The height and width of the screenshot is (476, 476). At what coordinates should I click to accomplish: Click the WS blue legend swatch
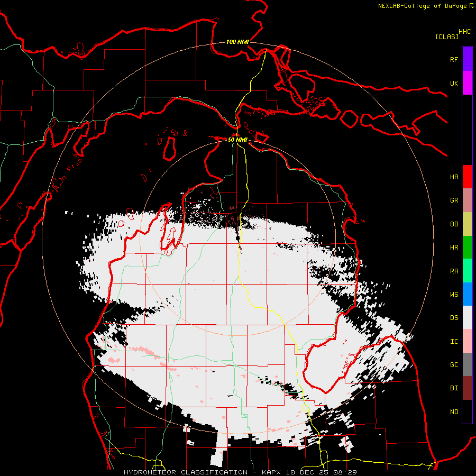pos(467,294)
